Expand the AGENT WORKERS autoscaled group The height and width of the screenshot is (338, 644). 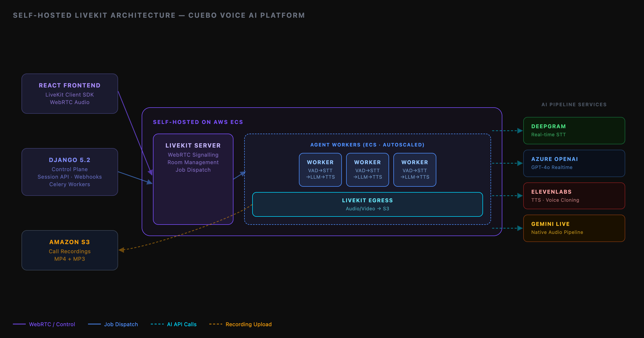pos(367,145)
